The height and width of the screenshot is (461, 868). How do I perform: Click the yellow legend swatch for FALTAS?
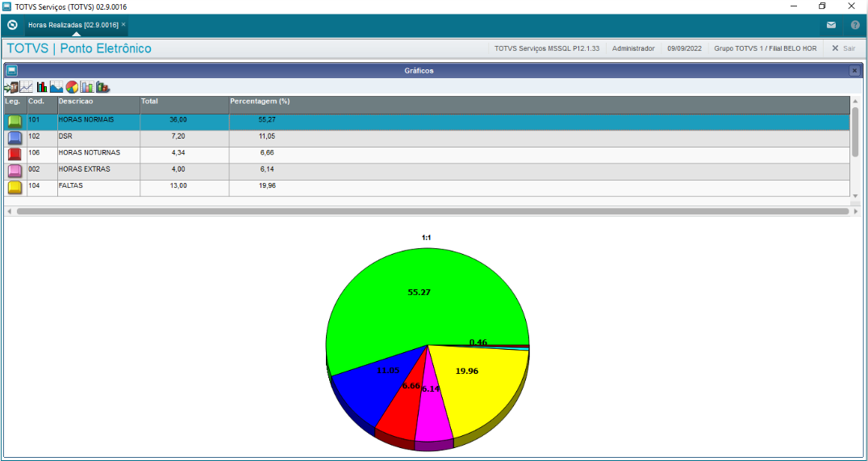tap(15, 188)
